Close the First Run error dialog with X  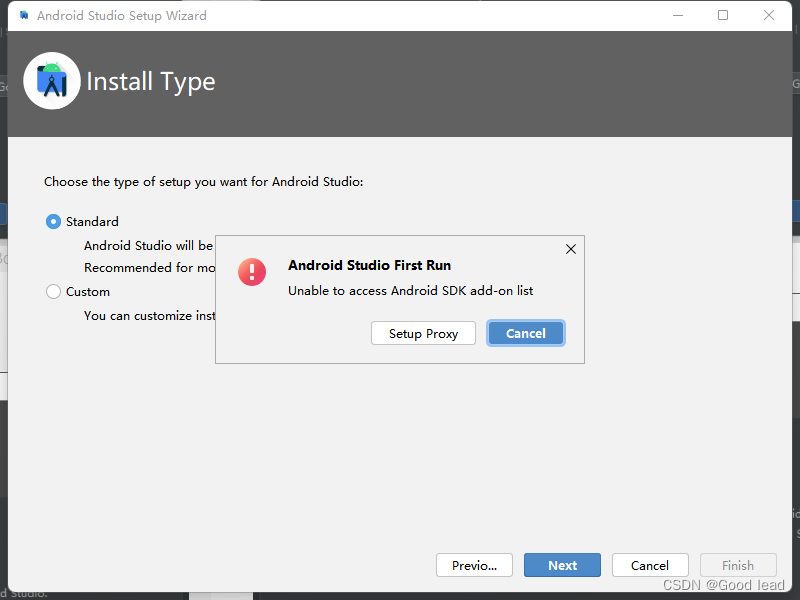[571, 249]
